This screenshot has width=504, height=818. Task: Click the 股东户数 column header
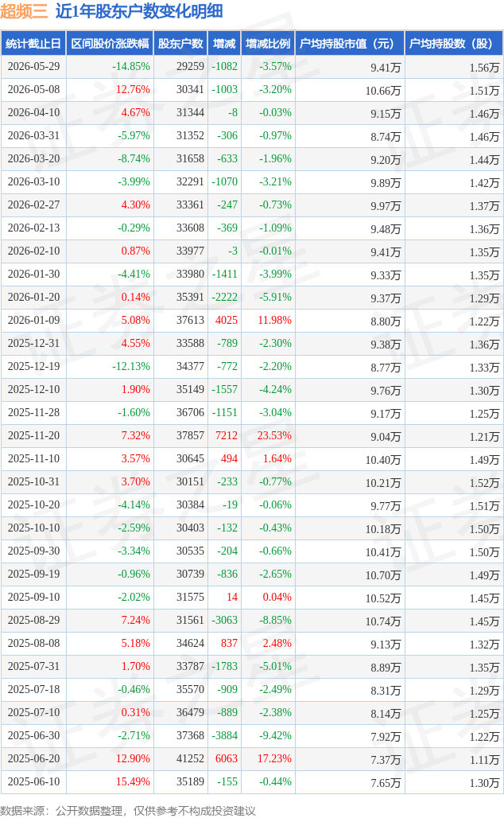(181, 44)
